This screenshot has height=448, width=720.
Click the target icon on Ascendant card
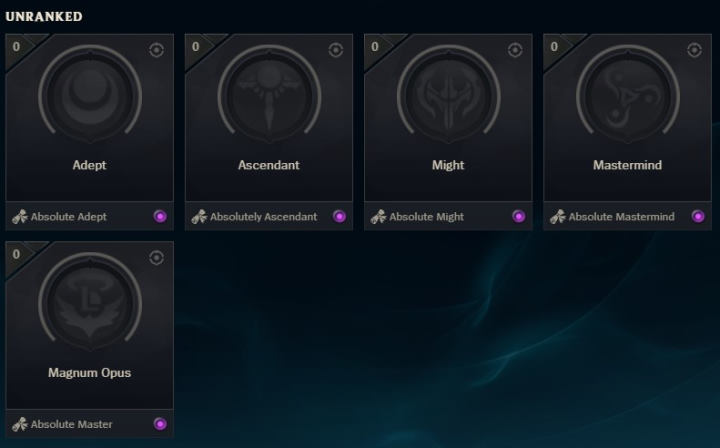tap(336, 50)
